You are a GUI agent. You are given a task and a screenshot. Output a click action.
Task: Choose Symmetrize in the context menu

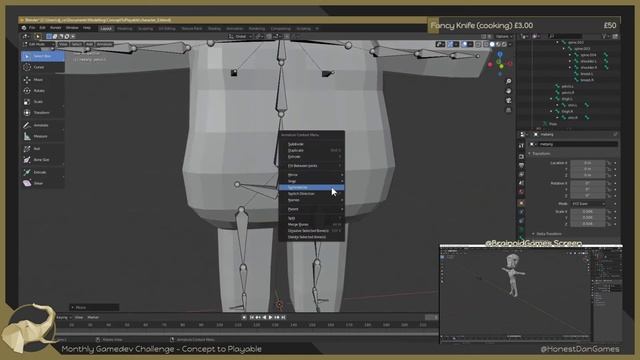[311, 187]
